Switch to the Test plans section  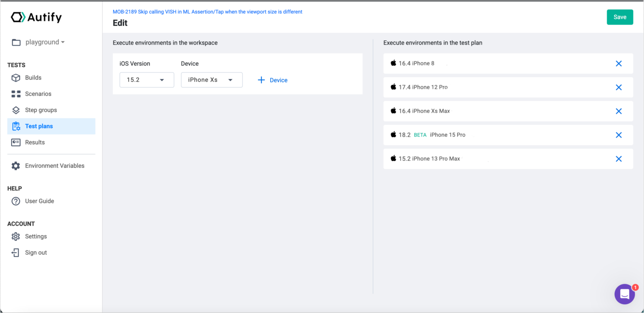tap(39, 126)
